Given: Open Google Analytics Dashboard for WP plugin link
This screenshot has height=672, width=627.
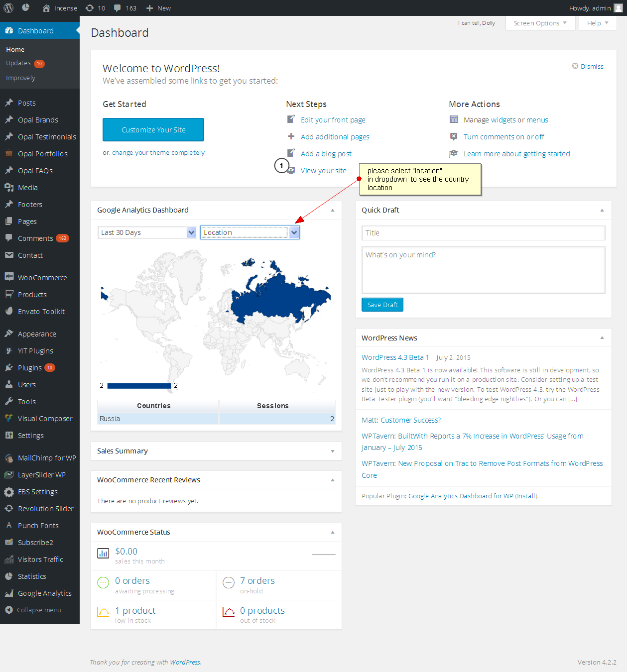Looking at the screenshot, I should [x=473, y=496].
